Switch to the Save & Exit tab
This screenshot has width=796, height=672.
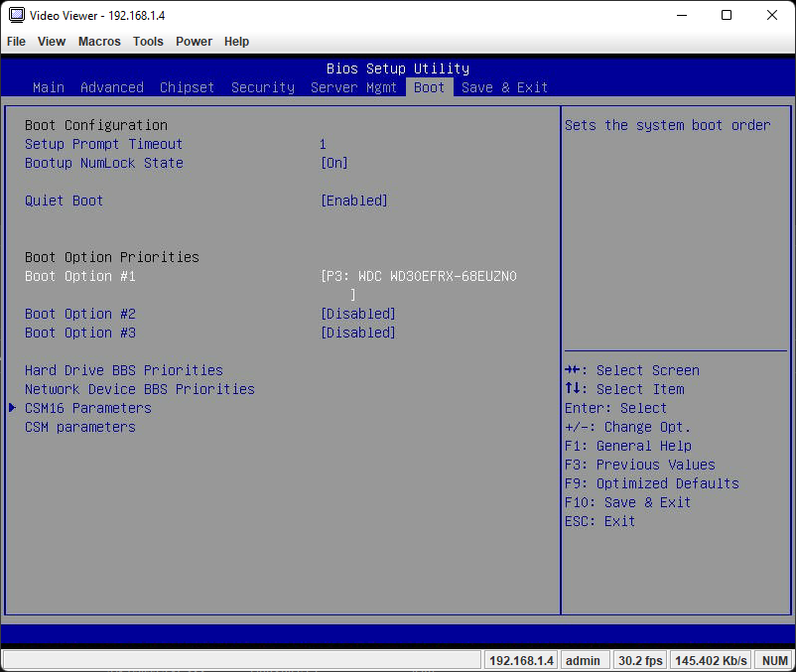click(x=504, y=87)
